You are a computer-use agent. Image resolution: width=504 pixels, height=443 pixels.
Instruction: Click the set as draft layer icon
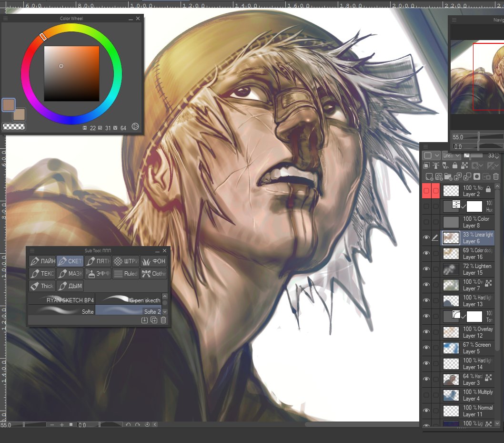pos(445,165)
